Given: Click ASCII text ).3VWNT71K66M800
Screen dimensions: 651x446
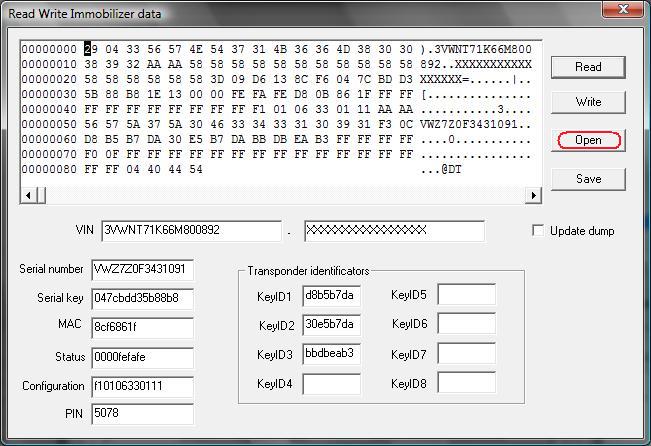Looking at the screenshot, I should 476,49.
